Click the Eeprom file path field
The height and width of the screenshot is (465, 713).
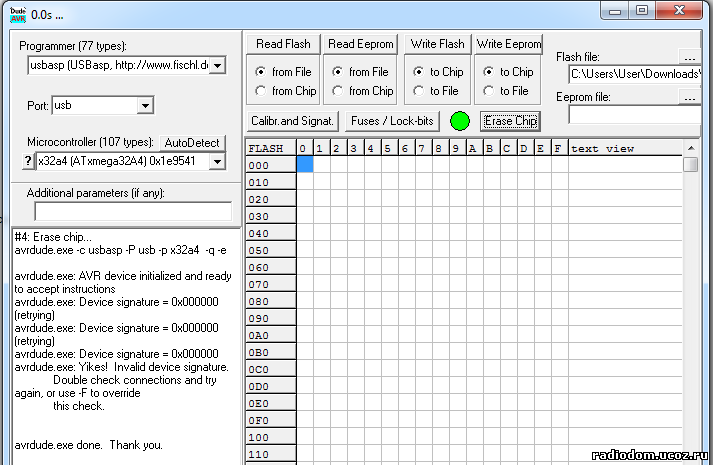pyautogui.click(x=635, y=115)
